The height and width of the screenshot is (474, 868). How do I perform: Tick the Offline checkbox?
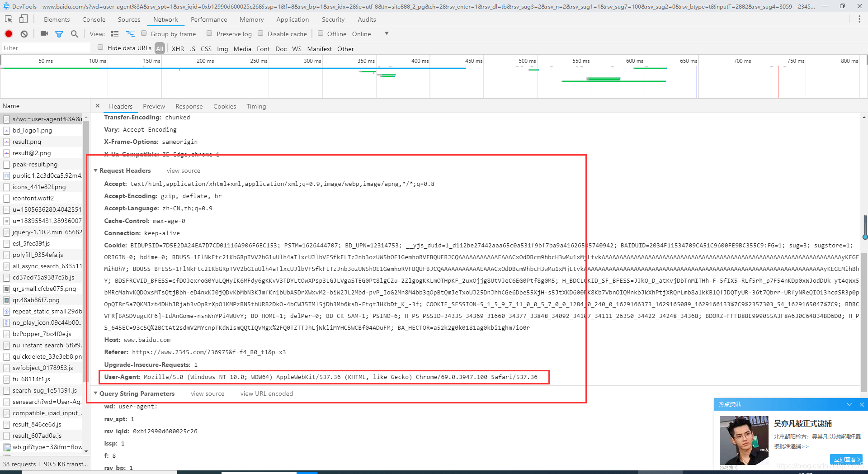tap(321, 33)
